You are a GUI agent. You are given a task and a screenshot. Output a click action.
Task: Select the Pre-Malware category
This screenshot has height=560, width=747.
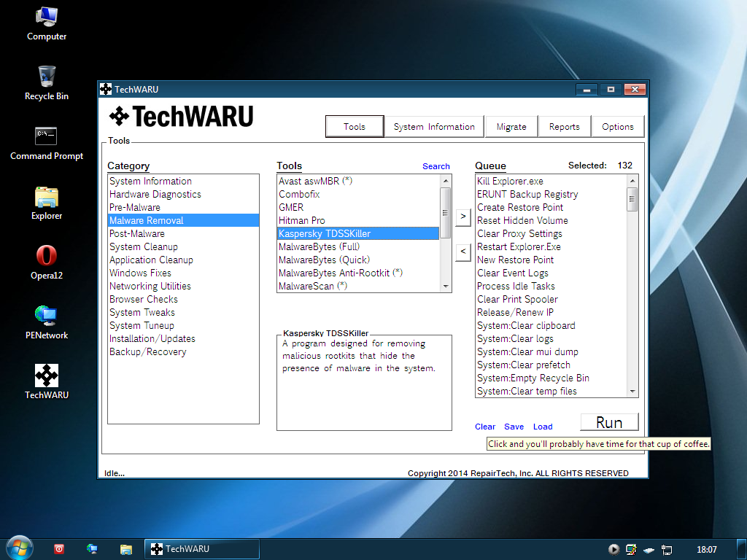coord(183,207)
